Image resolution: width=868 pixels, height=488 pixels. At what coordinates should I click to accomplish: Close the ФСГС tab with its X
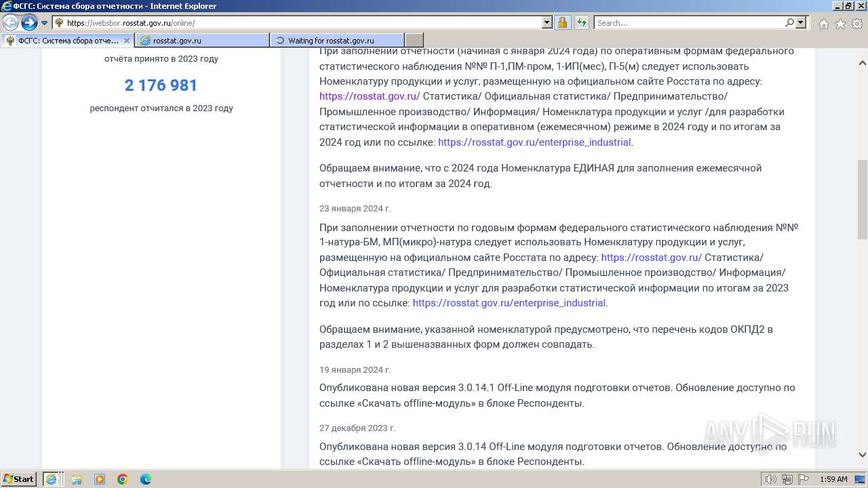(x=126, y=41)
